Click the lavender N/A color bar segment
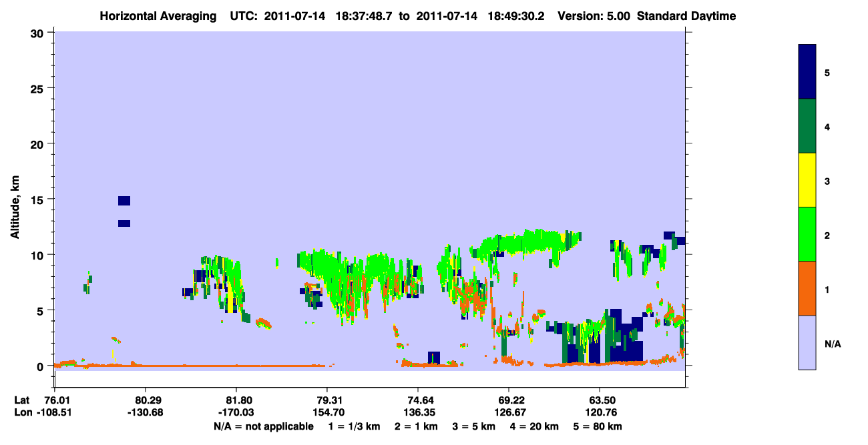This screenshot has width=868, height=445. pos(807,342)
